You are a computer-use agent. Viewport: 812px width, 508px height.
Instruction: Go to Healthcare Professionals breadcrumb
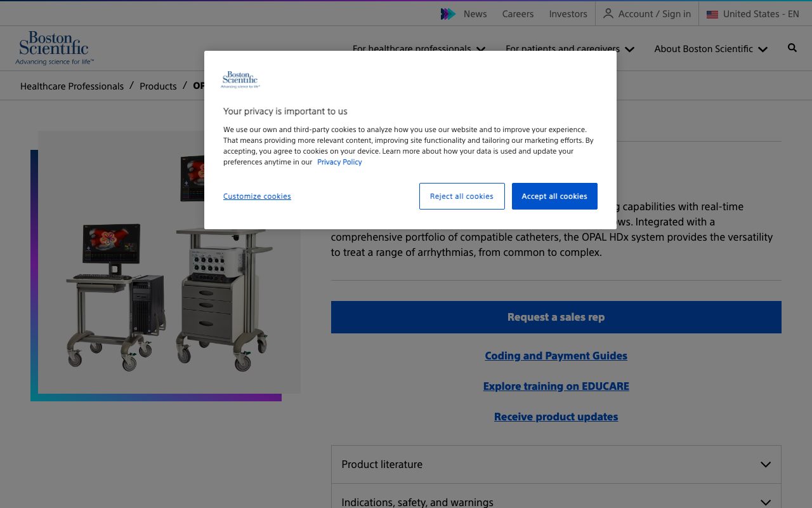click(72, 86)
